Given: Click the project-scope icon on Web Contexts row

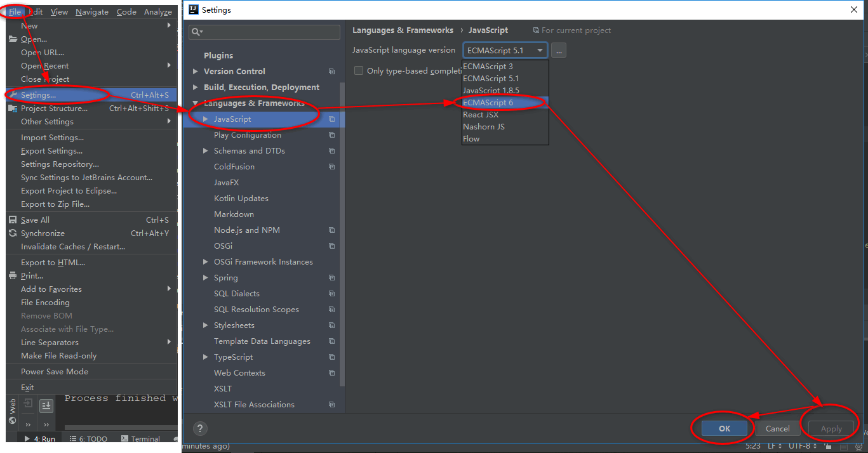Looking at the screenshot, I should (331, 373).
